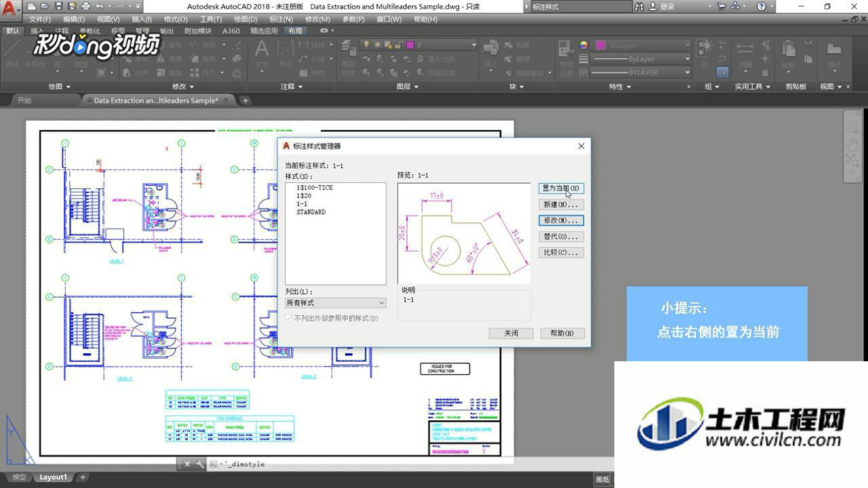Screen dimensions: 868x488
Task: Open the 格式(O) menu
Action: pyautogui.click(x=176, y=20)
